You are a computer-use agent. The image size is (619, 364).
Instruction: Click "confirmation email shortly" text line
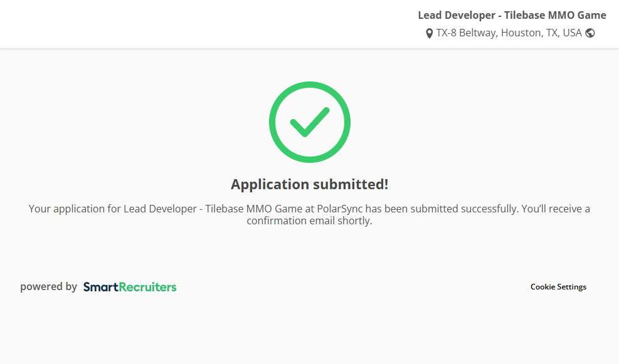(x=309, y=221)
